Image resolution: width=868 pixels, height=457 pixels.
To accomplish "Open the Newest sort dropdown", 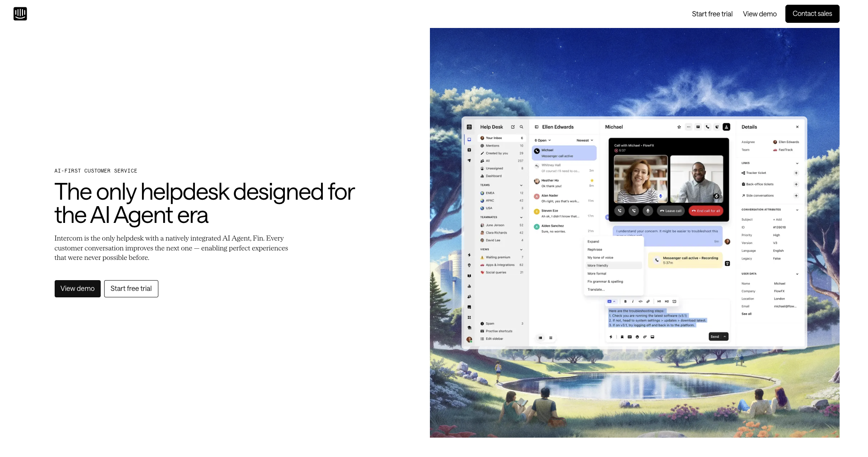I will click(585, 140).
